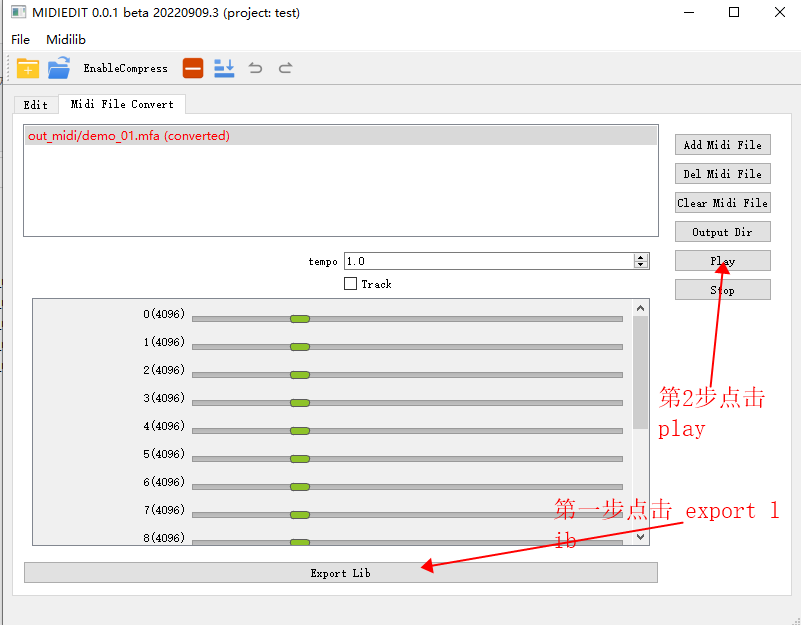This screenshot has width=801, height=625.
Task: Click the slider handle for track 0(4096)
Action: click(299, 319)
